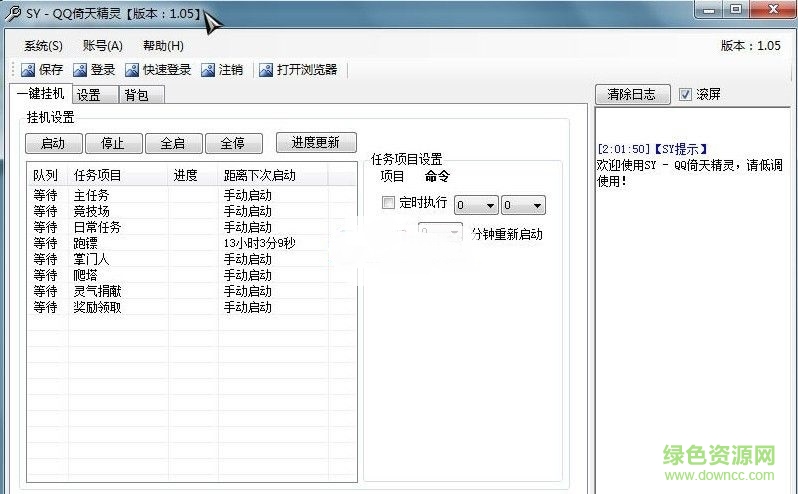Click the 距离下次启动 column header
This screenshot has width=798, height=494.
coord(273,176)
